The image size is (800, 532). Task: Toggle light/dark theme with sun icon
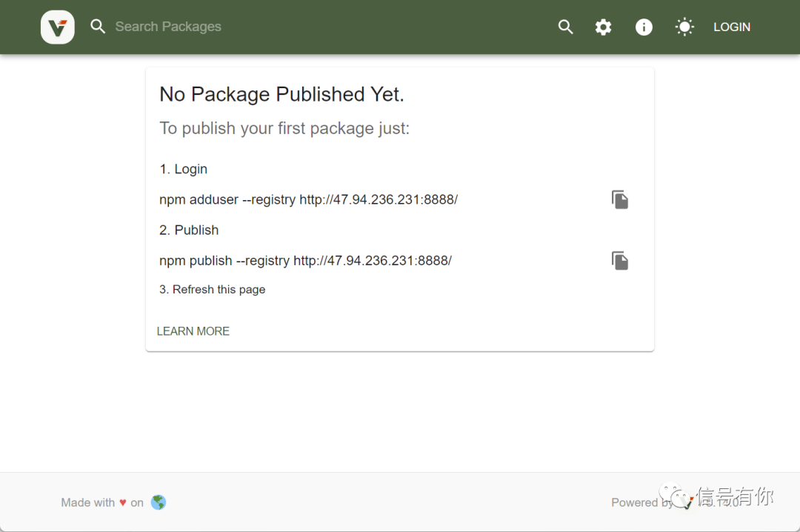(x=684, y=27)
